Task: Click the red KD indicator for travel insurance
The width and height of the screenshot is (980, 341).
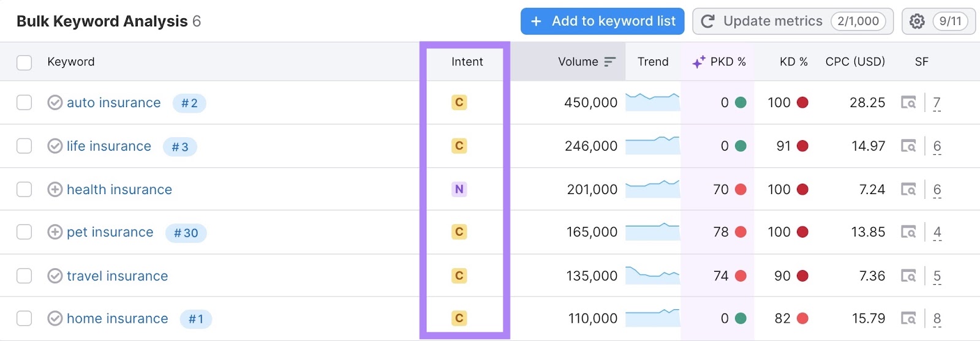Action: (802, 276)
